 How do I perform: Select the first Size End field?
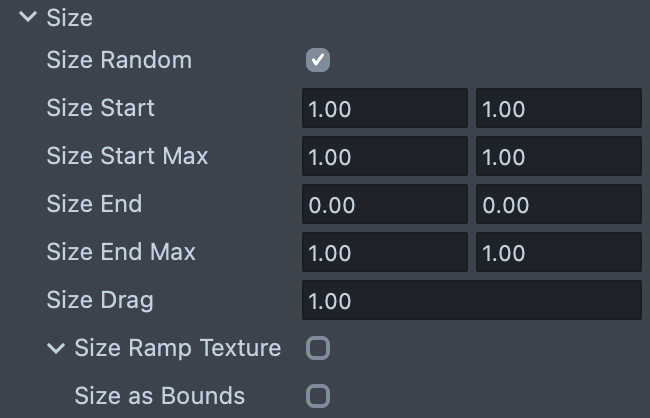click(384, 204)
